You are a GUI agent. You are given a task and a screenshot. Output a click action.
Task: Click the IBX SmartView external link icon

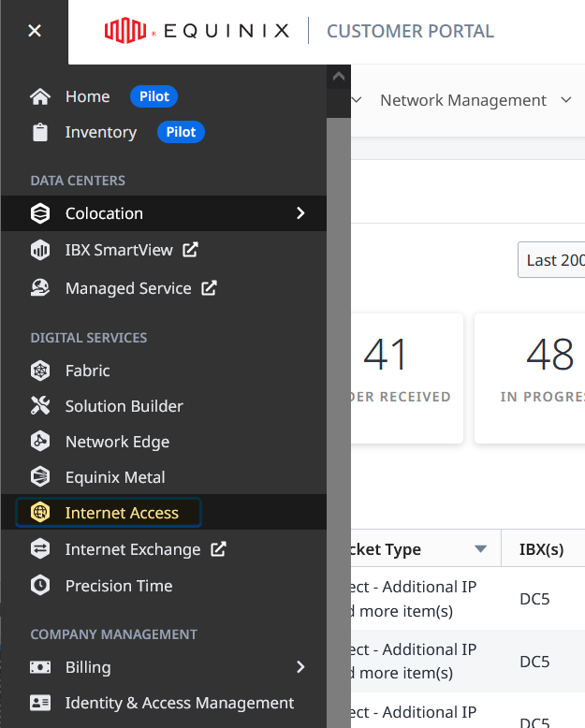pyautogui.click(x=190, y=250)
